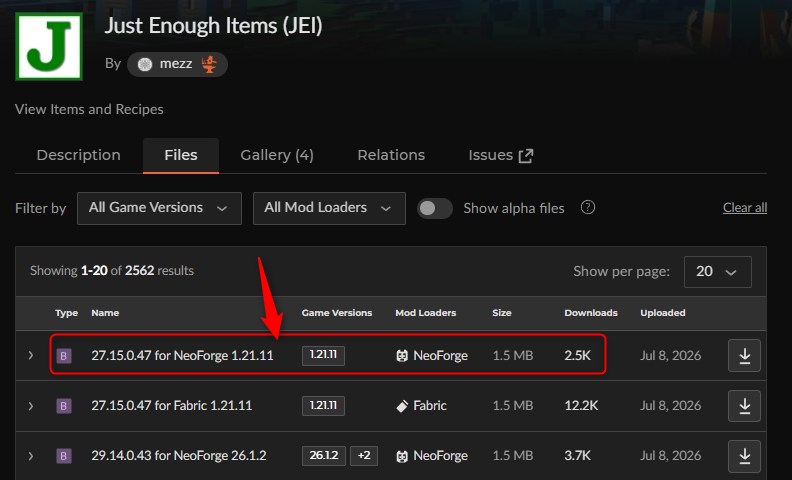The image size is (792, 480).
Task: Open the All Game Versions dropdown
Action: pyautogui.click(x=159, y=208)
